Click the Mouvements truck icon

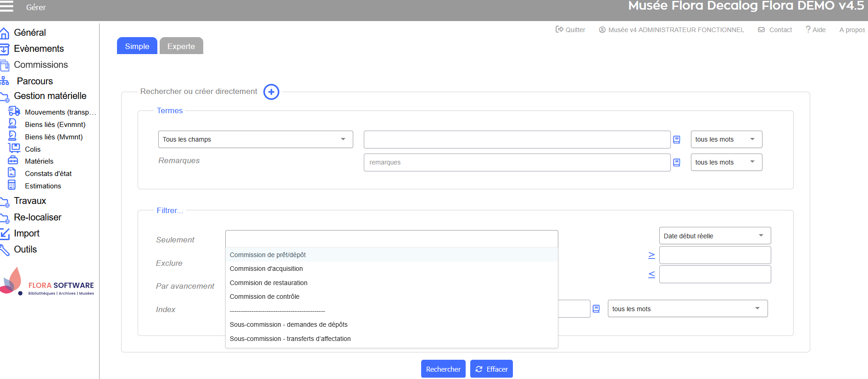pos(14,111)
